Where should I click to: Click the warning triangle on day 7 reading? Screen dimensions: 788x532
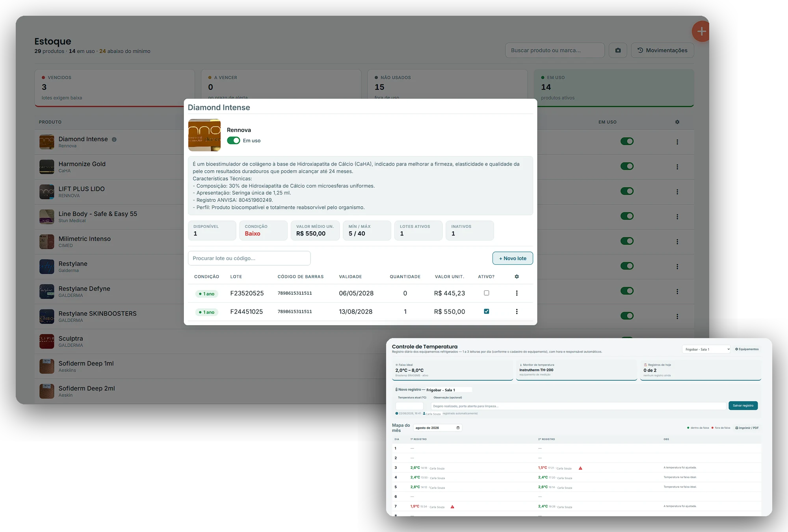pyautogui.click(x=452, y=507)
